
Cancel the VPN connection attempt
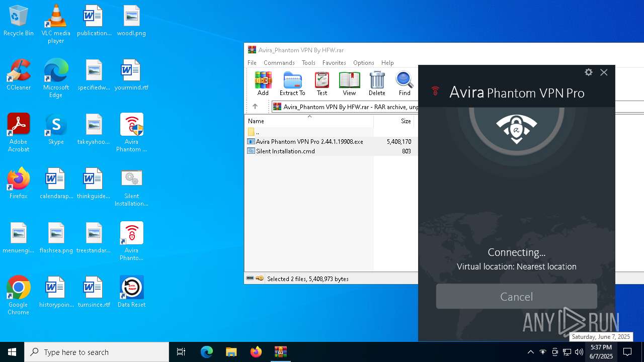517,297
